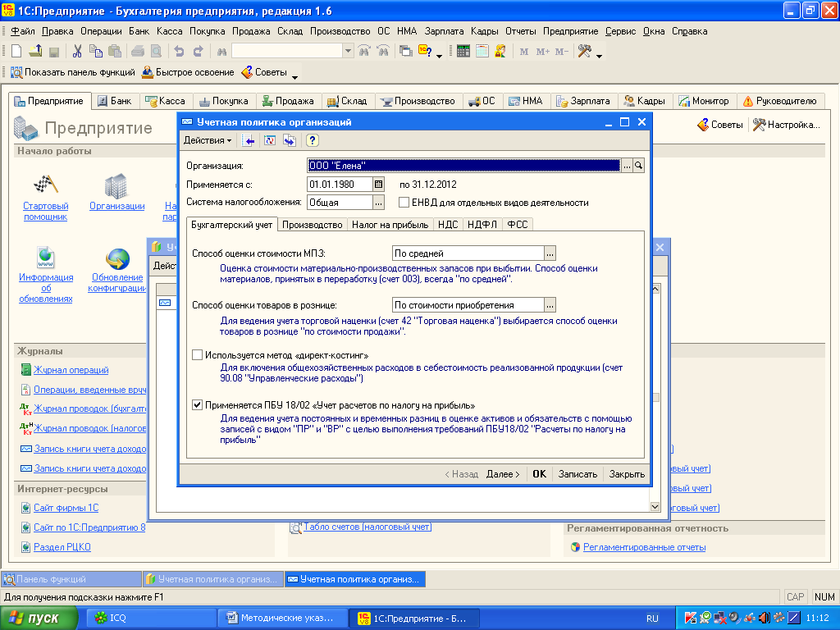Click the M+ memory toolbar button
The width and height of the screenshot is (840, 630).
(x=543, y=52)
